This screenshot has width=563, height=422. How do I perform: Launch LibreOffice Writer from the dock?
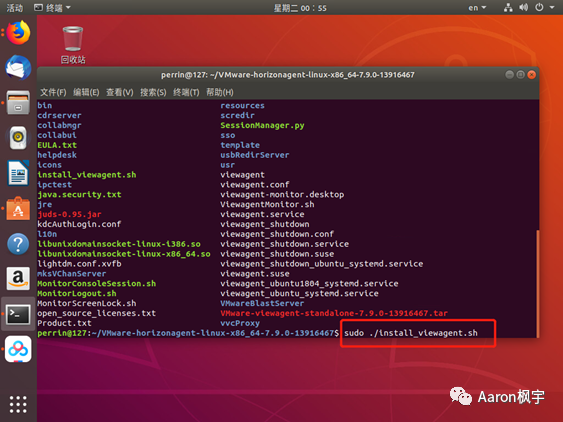click(x=18, y=173)
